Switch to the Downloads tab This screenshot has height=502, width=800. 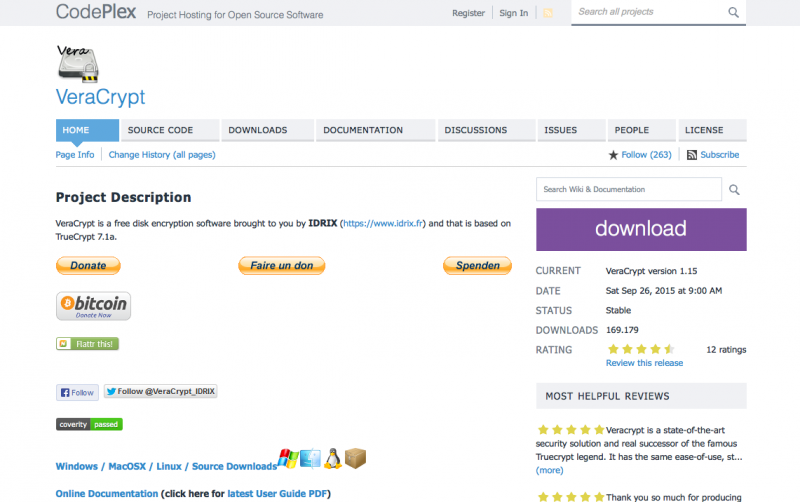(257, 130)
